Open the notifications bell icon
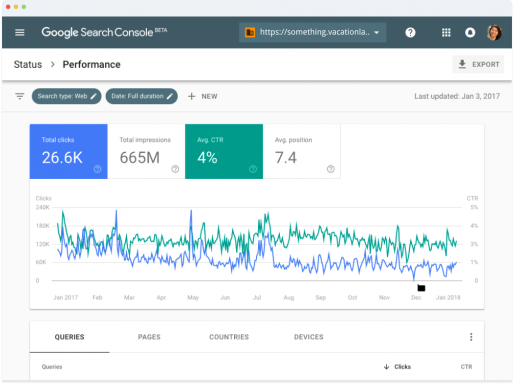514x384 pixels. [x=470, y=32]
